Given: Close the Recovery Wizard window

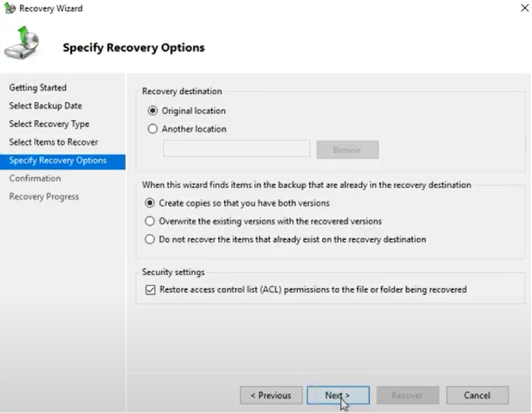Looking at the screenshot, I should pyautogui.click(x=524, y=8).
